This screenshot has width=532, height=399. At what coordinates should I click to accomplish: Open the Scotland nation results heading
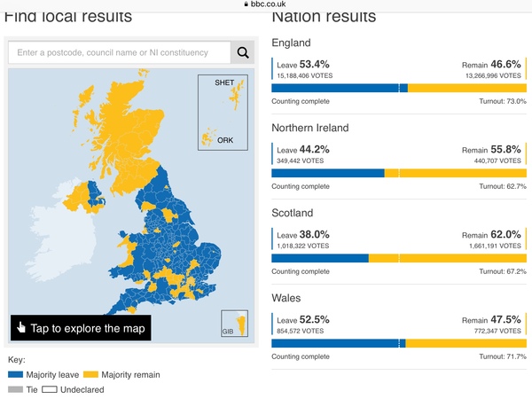click(x=294, y=213)
